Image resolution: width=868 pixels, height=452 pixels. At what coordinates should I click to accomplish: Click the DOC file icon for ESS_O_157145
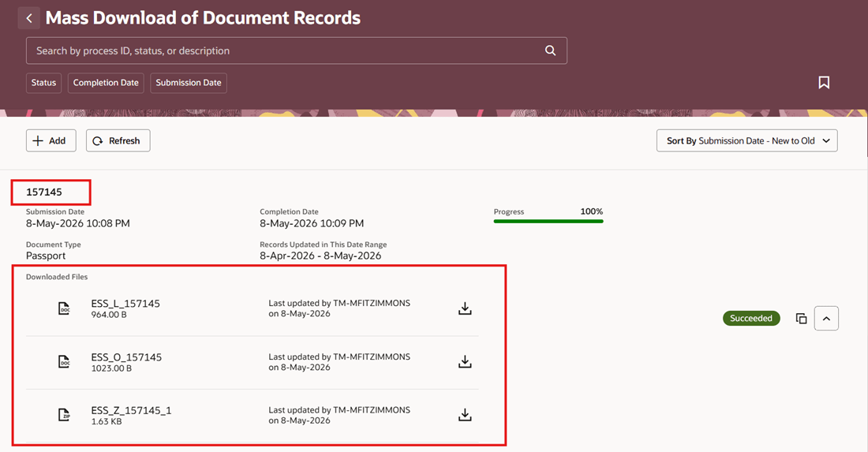click(x=64, y=361)
